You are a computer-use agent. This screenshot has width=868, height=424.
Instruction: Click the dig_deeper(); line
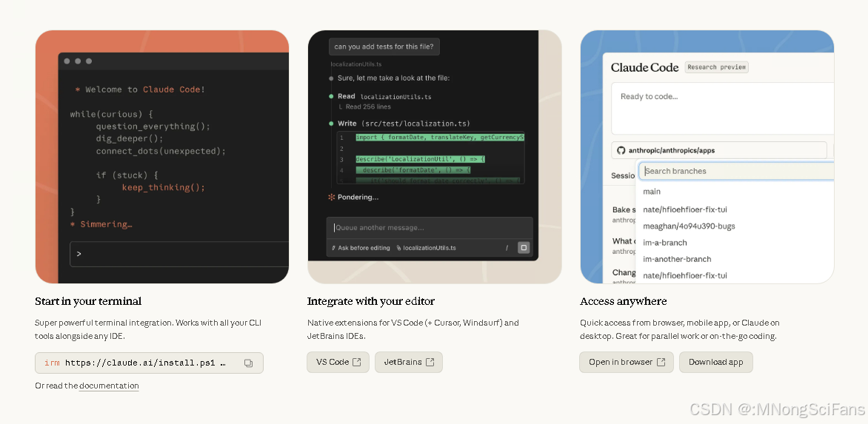[130, 139]
